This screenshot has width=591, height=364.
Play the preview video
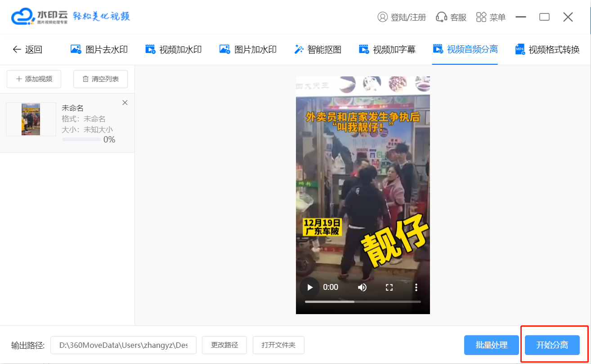click(309, 287)
